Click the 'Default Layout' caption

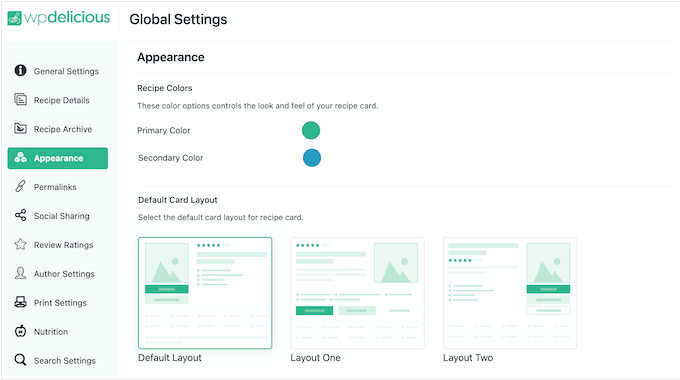point(170,358)
